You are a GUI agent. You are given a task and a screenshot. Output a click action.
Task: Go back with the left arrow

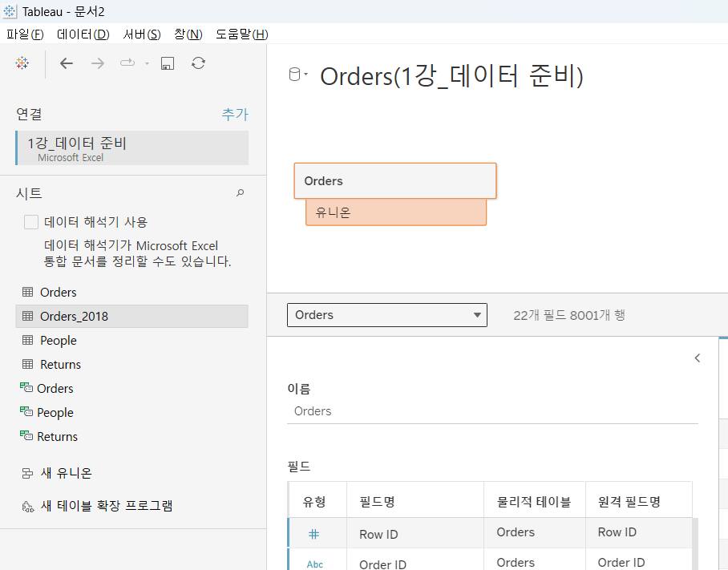coord(67,63)
